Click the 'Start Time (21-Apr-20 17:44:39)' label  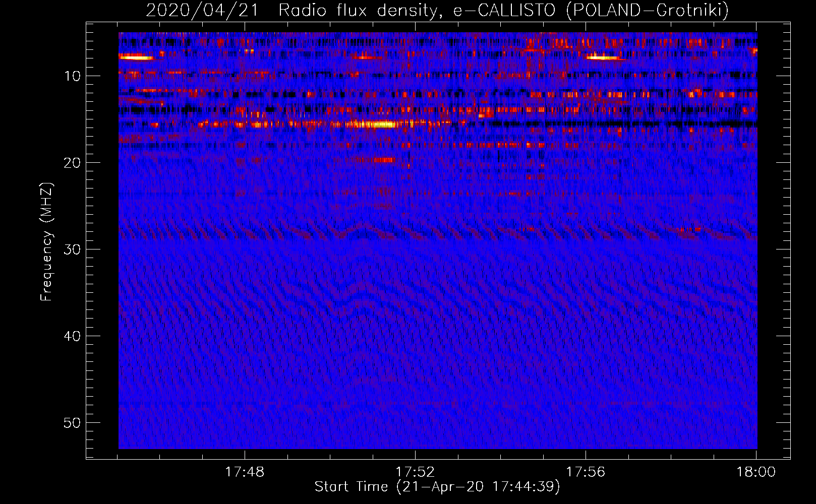coord(437,487)
